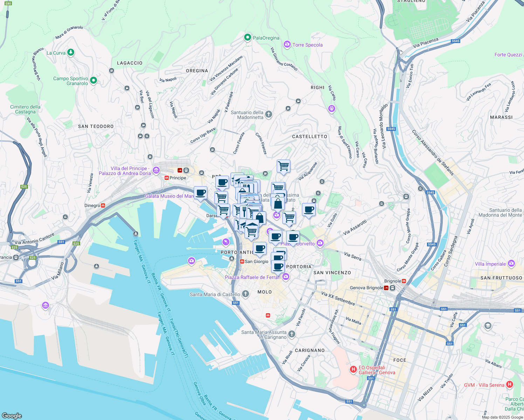Click the RIGHI area label
The height and width of the screenshot is (420, 524).
pyautogui.click(x=318, y=87)
